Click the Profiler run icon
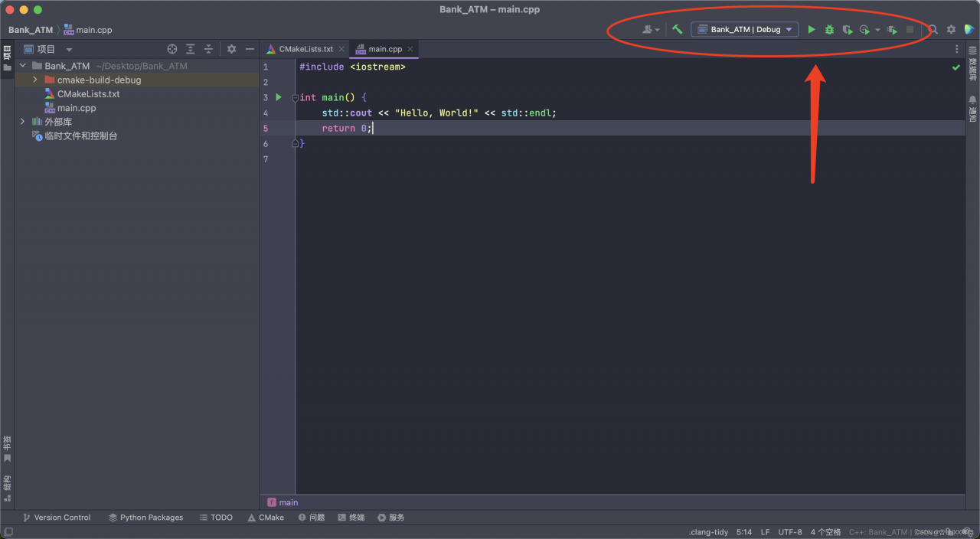The image size is (980, 539). click(864, 29)
